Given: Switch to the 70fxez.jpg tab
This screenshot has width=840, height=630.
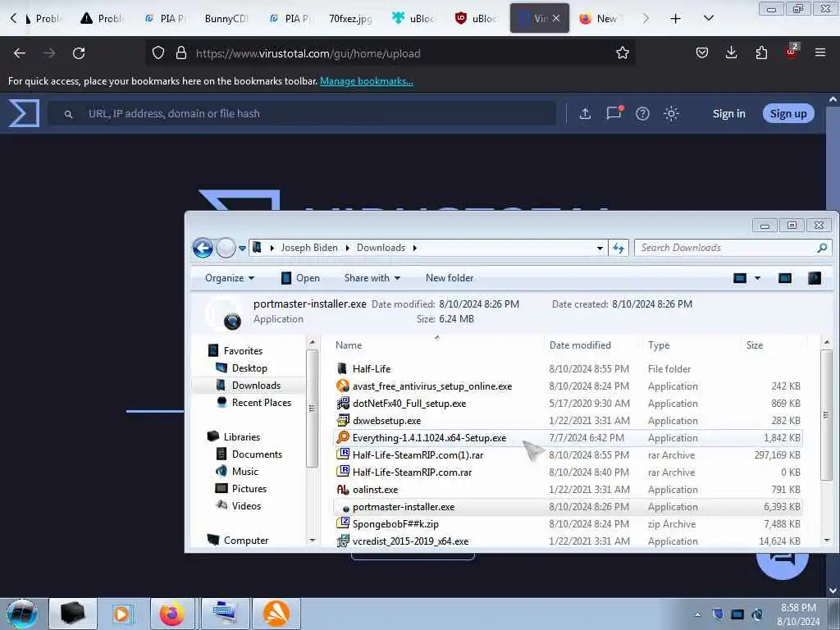Looking at the screenshot, I should 349,18.
